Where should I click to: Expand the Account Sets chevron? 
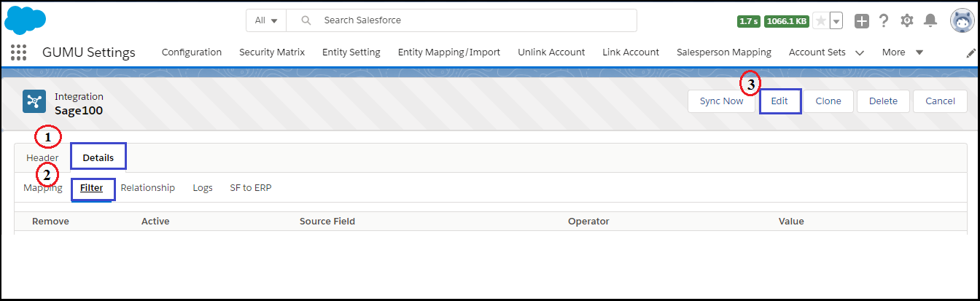[859, 53]
